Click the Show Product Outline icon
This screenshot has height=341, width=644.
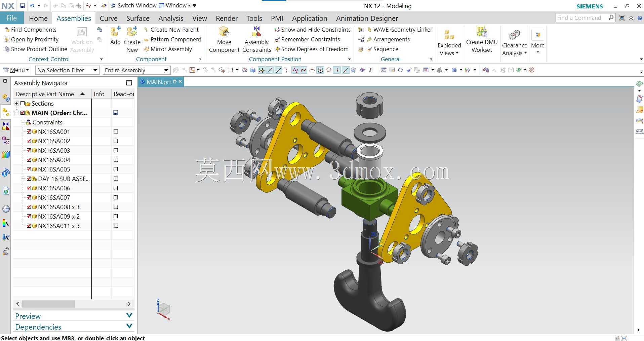[7, 49]
